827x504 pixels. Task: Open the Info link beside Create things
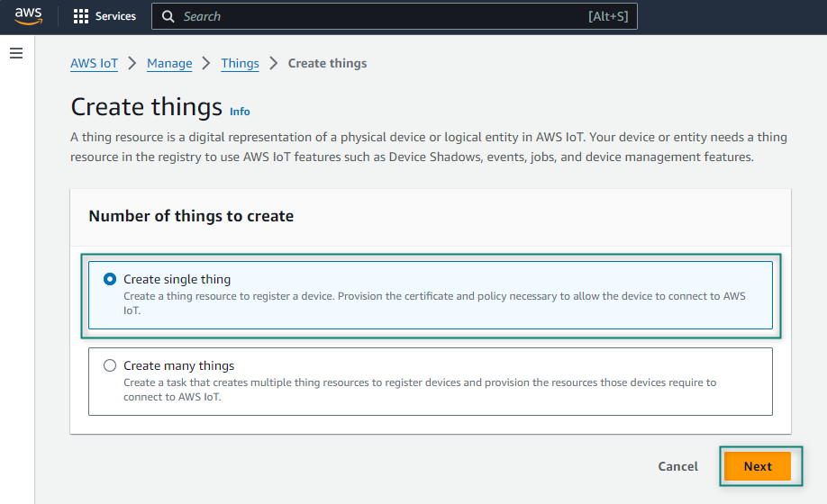pyautogui.click(x=240, y=112)
